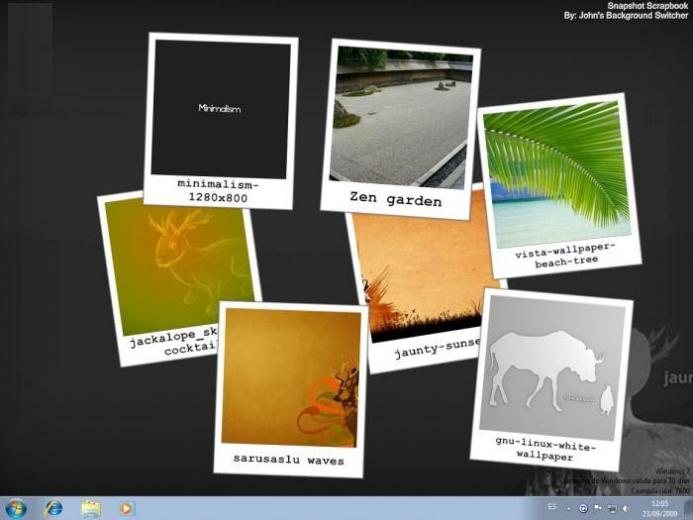Select the sarusaslu waves snapshot
Screen dimensions: 693x520
click(x=290, y=389)
